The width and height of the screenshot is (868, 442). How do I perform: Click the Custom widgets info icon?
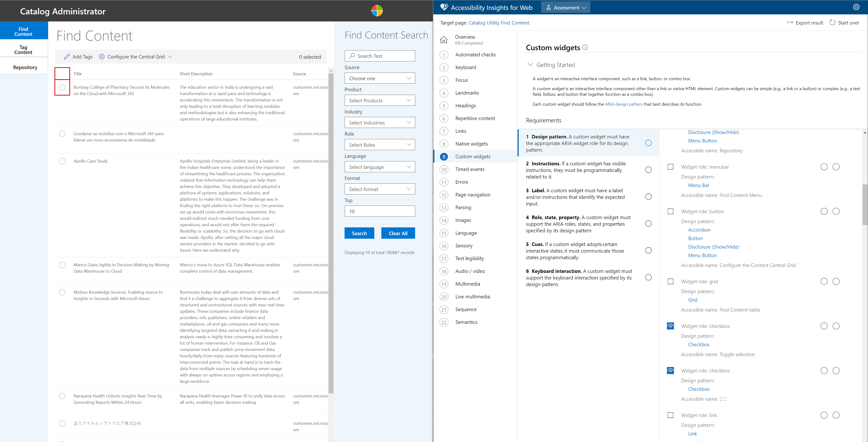click(x=585, y=47)
